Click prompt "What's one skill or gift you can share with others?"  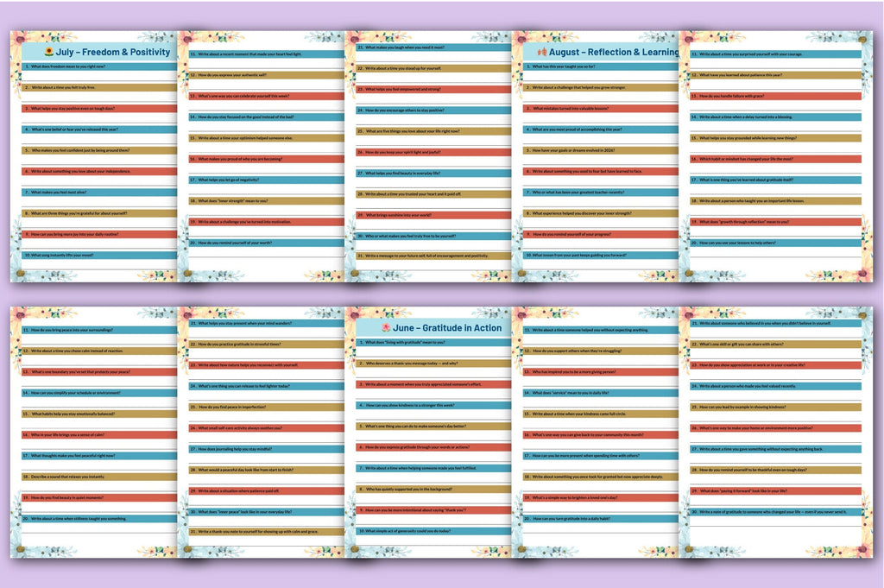(x=776, y=344)
